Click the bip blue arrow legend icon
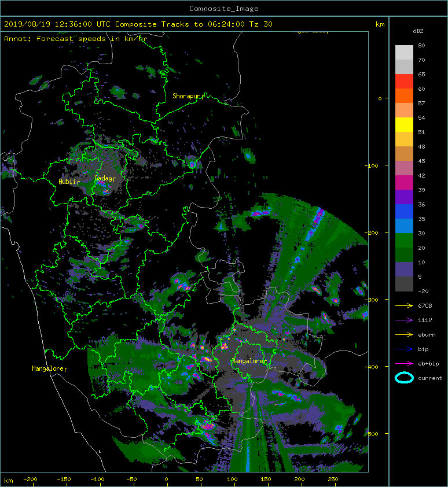 (404, 349)
